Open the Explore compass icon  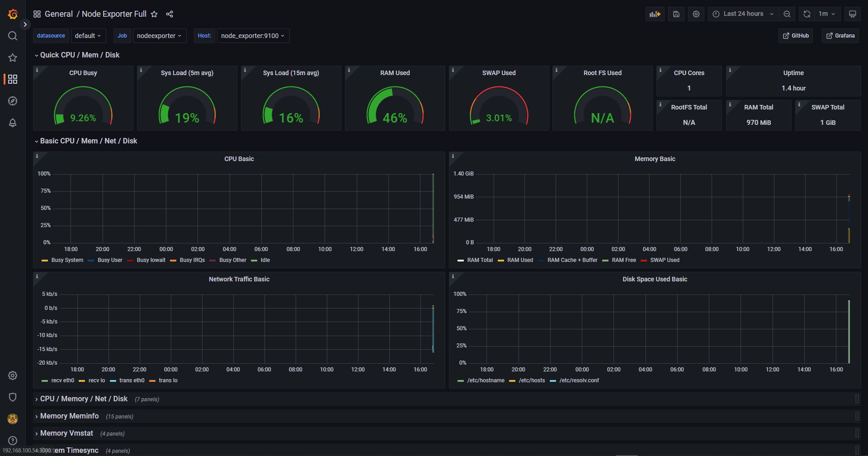tap(13, 101)
